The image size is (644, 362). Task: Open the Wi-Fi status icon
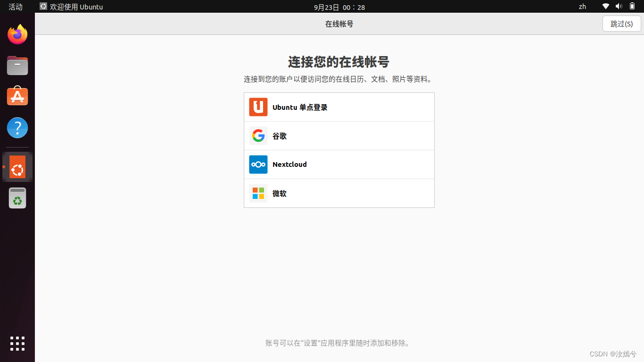click(606, 7)
